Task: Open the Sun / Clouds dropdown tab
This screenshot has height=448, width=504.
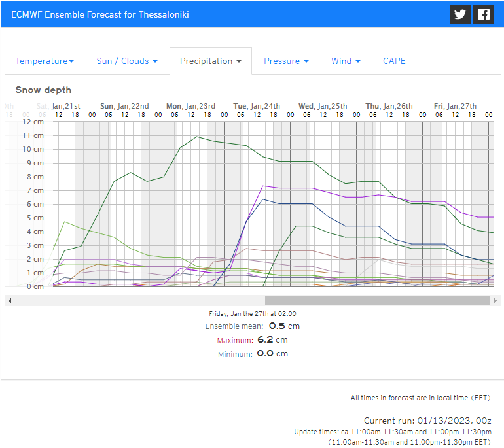Action: [x=127, y=61]
